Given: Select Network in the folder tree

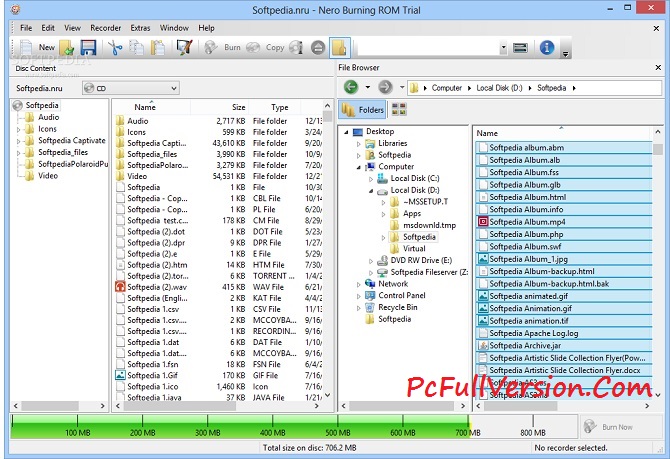Looking at the screenshot, I should [393, 284].
